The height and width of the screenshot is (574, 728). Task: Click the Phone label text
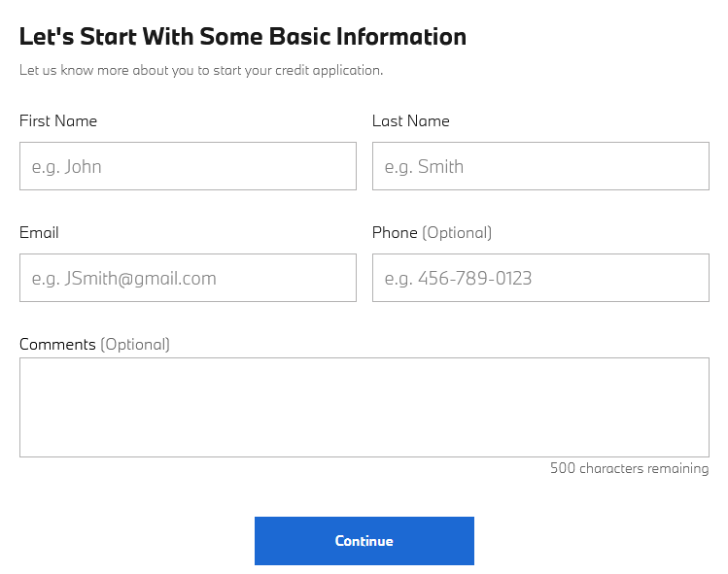(x=395, y=232)
